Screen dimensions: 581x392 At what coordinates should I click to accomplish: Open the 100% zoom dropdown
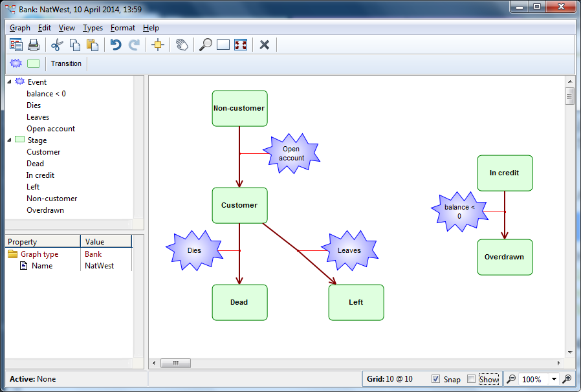554,379
